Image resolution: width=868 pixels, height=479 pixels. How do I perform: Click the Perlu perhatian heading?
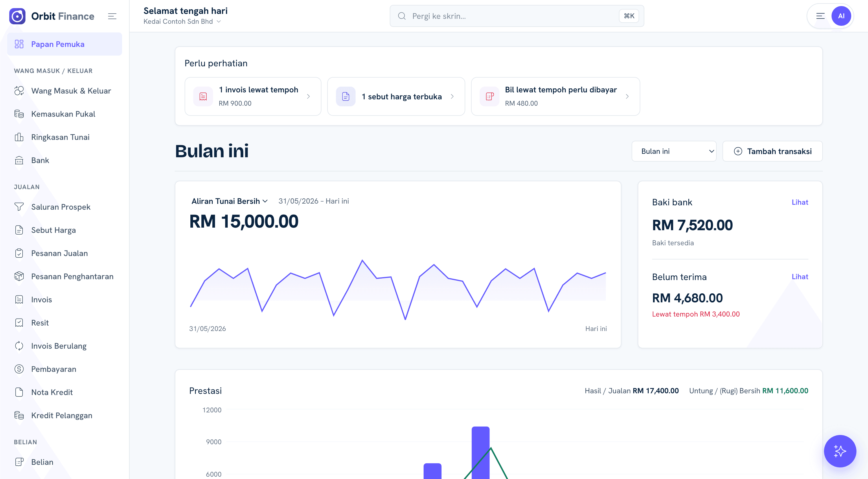pyautogui.click(x=216, y=63)
